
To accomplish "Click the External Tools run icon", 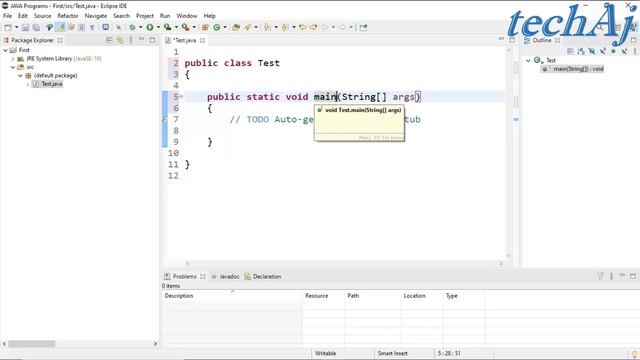I will point(185,27).
